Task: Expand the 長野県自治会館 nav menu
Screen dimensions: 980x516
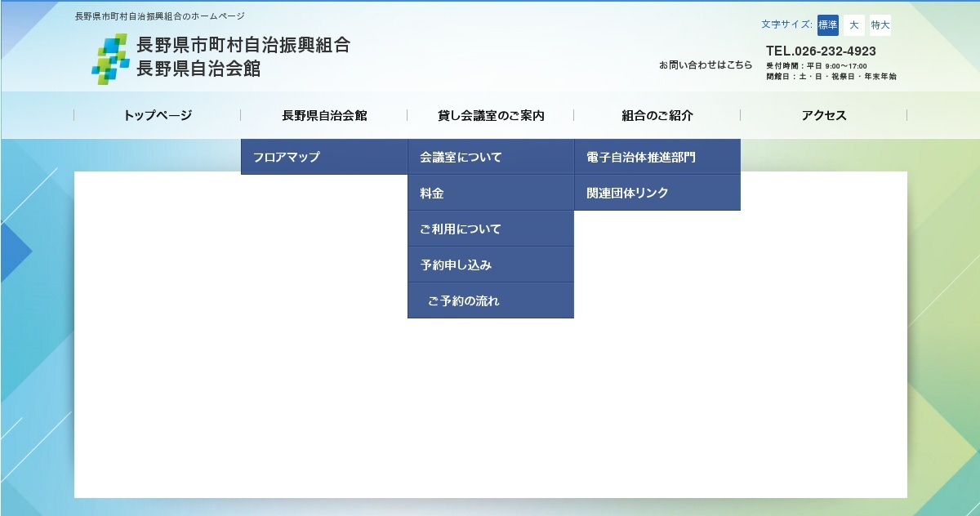Action: point(324,115)
